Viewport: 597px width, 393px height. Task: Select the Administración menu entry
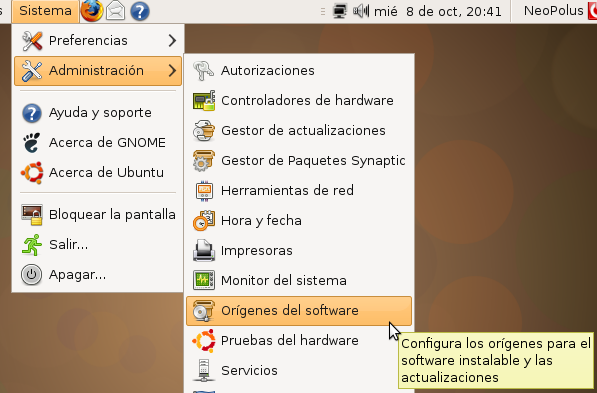(x=98, y=70)
